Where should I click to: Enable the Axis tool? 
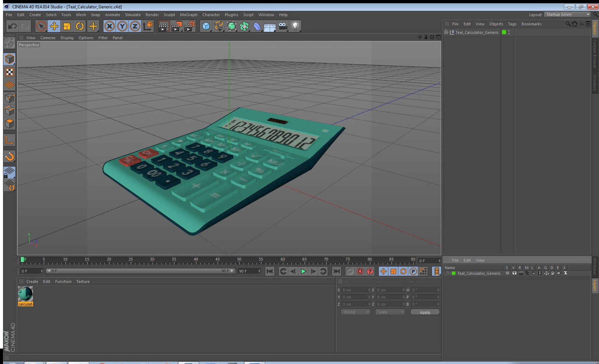pos(9,140)
